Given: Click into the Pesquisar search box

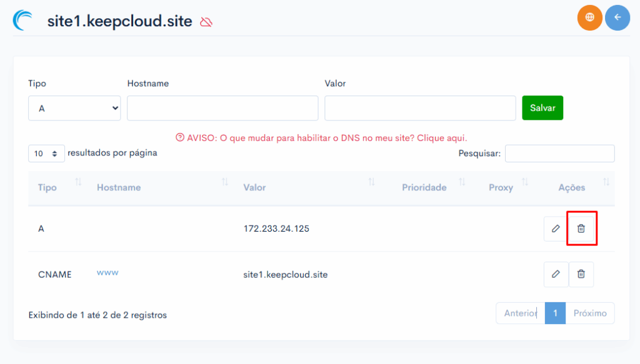Looking at the screenshot, I should pos(559,154).
